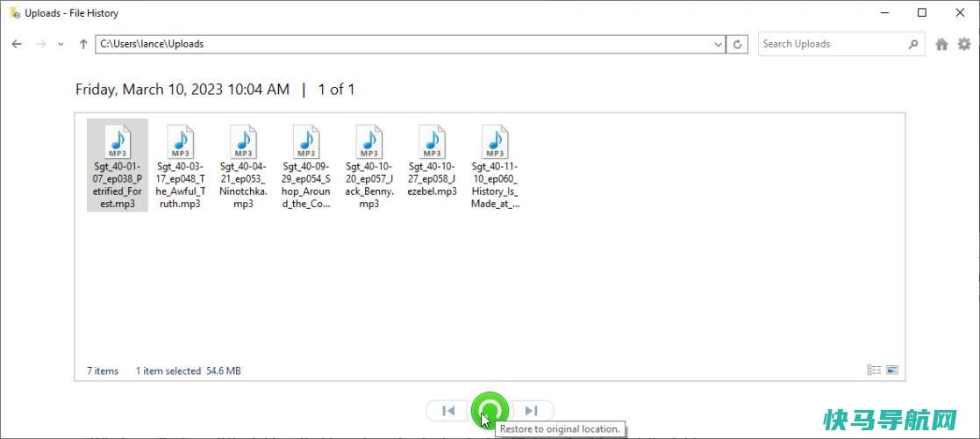This screenshot has width=980, height=439.
Task: Expand the address bar history dropdown
Action: coord(719,45)
